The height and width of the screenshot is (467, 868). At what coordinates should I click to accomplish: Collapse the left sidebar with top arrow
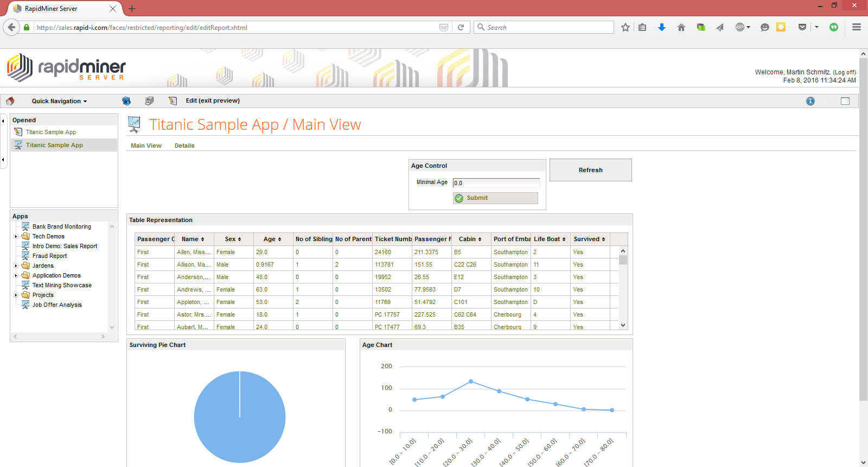3,121
